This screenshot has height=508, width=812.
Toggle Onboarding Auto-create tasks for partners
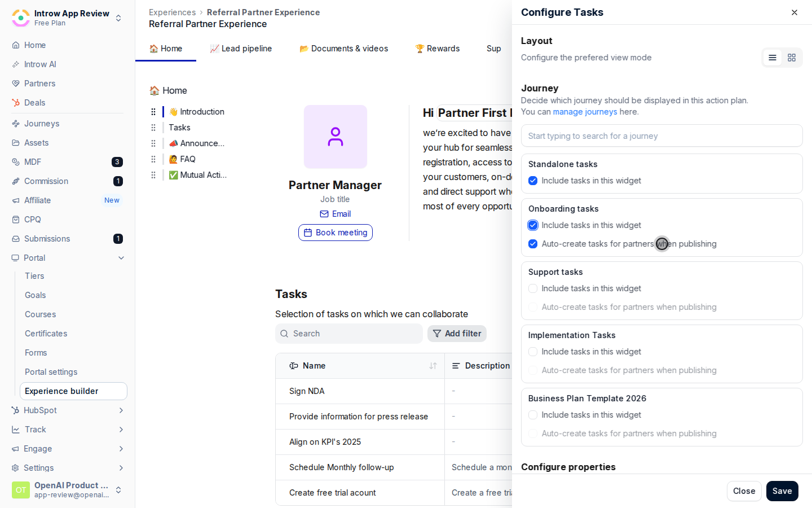[533, 244]
